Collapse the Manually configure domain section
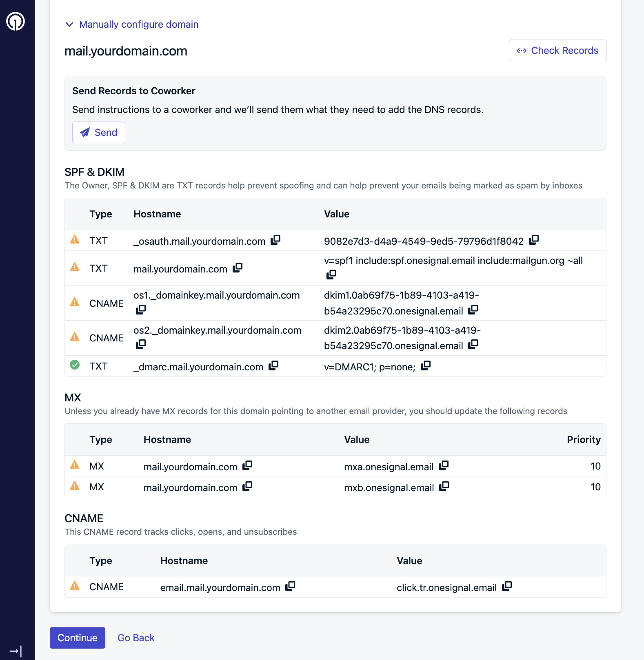This screenshot has height=660, width=644. [x=131, y=24]
